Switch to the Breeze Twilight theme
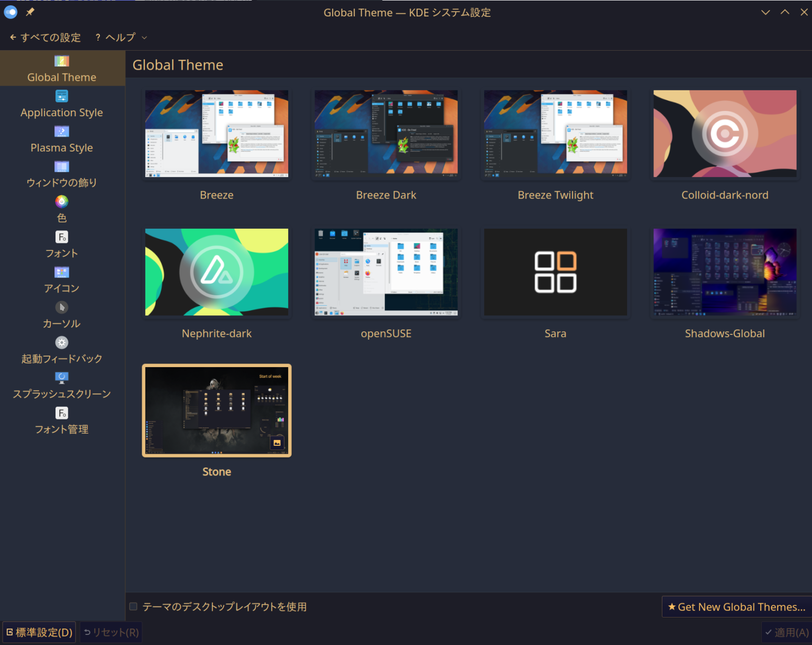Screen dimensions: 812x645 pos(555,134)
